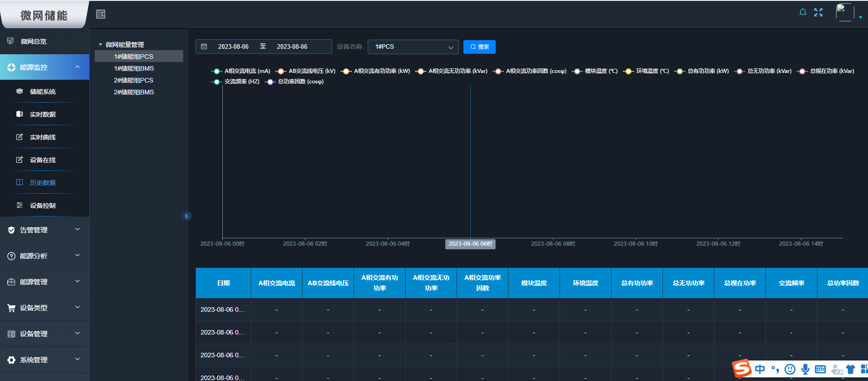
Task: Open 设备在线 submenu item
Action: click(45, 160)
